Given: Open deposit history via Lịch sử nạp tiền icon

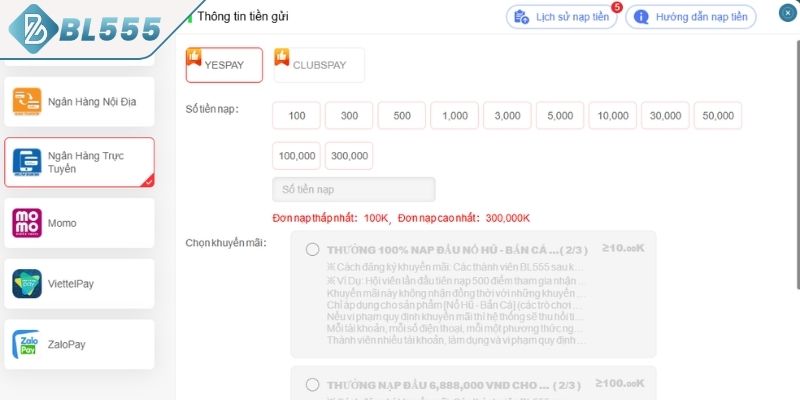Looking at the screenshot, I should (521, 17).
